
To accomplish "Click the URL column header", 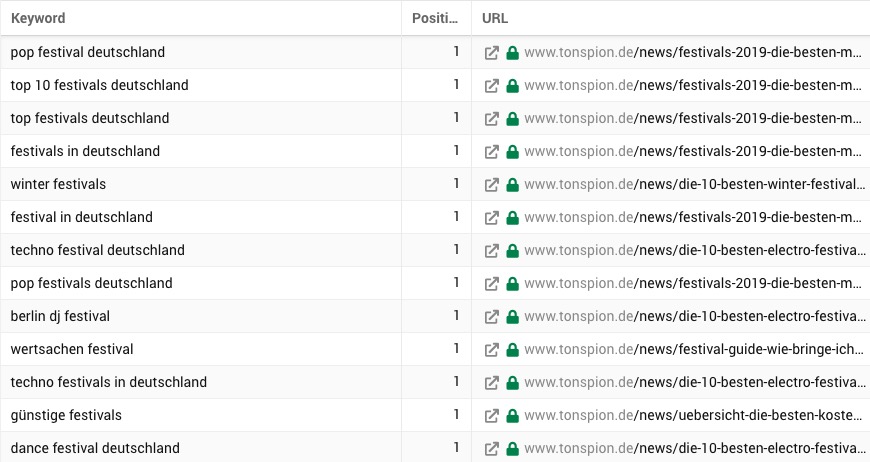I will click(x=495, y=18).
